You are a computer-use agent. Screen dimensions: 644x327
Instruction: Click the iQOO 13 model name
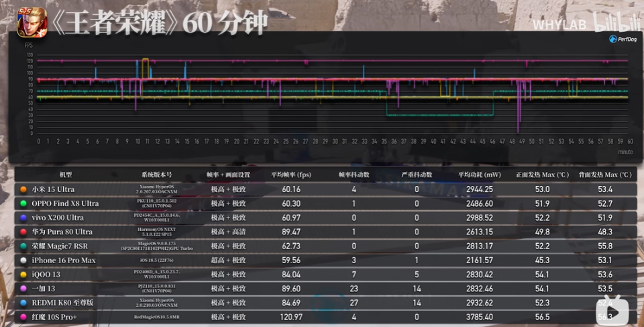(46, 275)
